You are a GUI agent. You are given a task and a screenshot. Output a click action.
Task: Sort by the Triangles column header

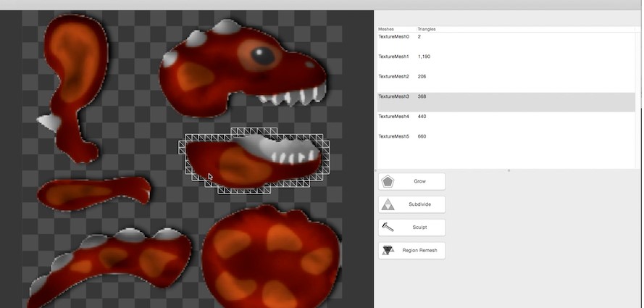click(427, 29)
